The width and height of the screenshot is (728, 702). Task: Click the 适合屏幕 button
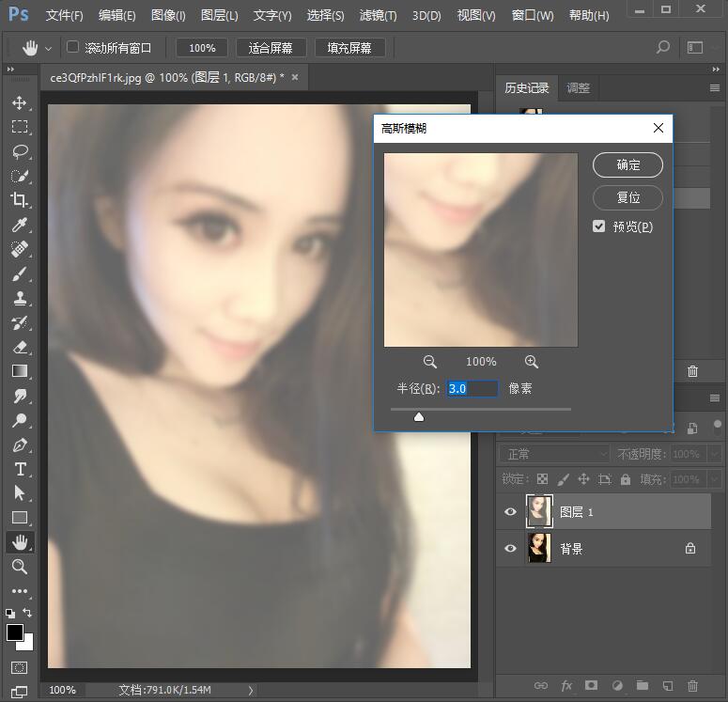pos(271,48)
